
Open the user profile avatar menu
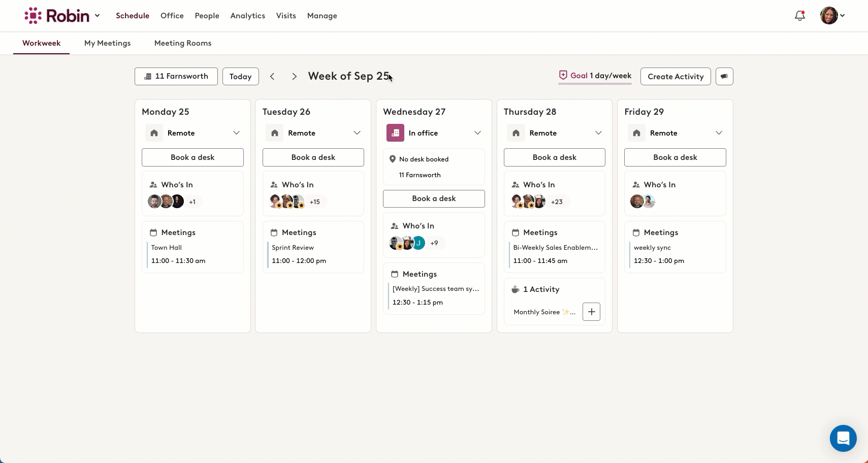[x=832, y=16]
